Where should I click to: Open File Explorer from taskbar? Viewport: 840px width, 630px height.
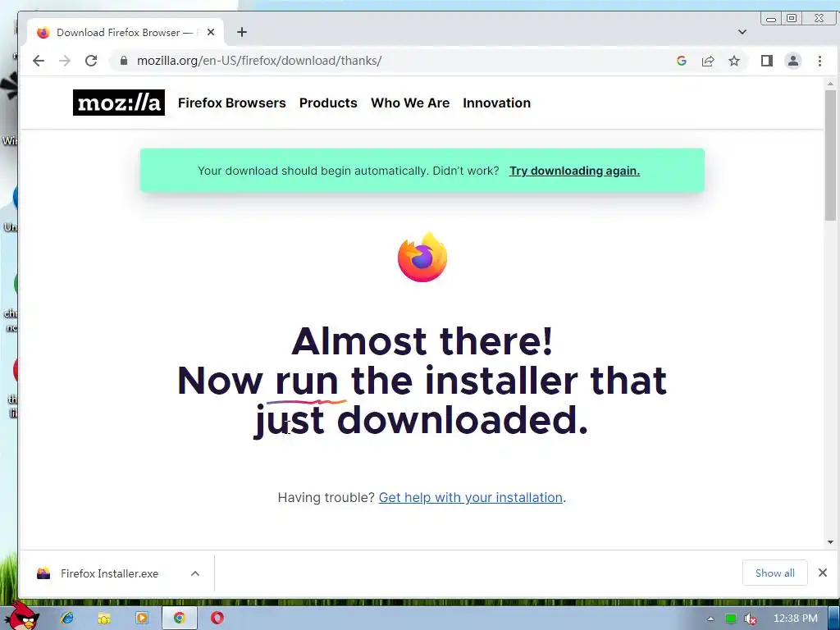click(104, 619)
